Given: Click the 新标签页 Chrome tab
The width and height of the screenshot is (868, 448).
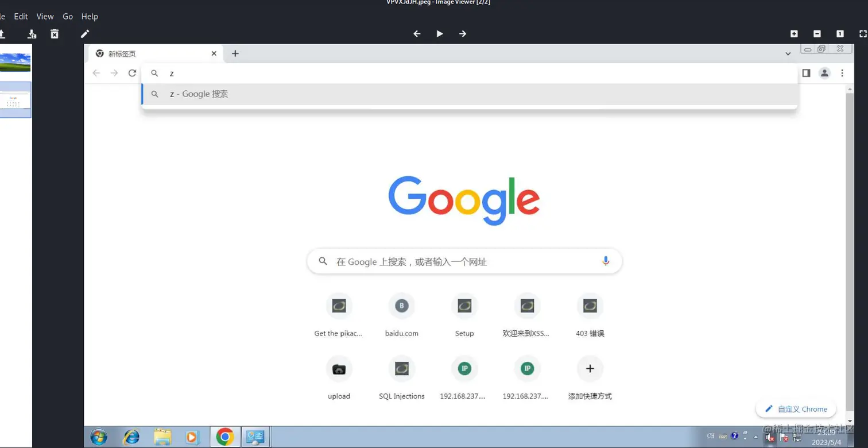Looking at the screenshot, I should [155, 53].
